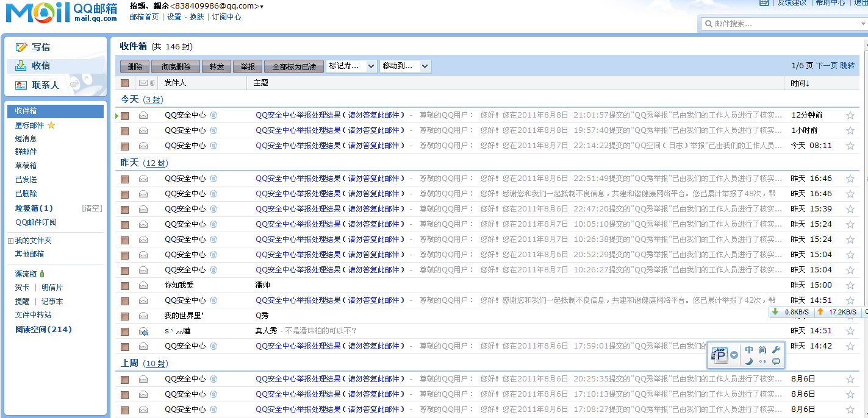Click the 写信 compose pencil icon

(x=21, y=47)
